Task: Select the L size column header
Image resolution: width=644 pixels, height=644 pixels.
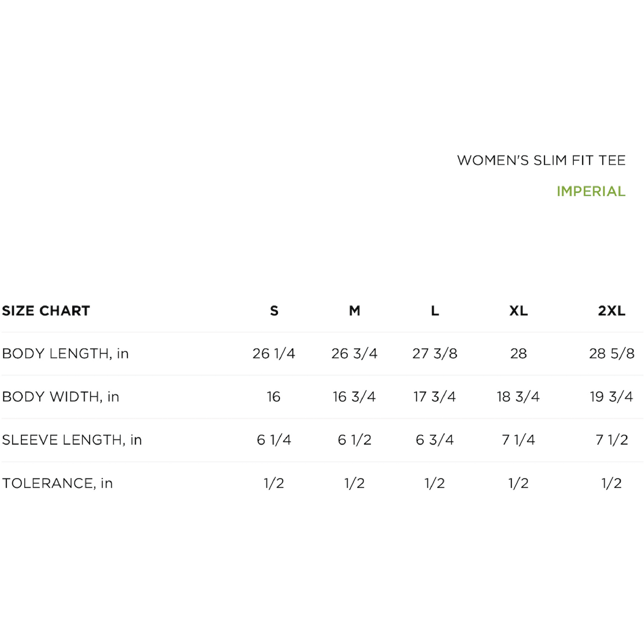Action: coord(435,311)
